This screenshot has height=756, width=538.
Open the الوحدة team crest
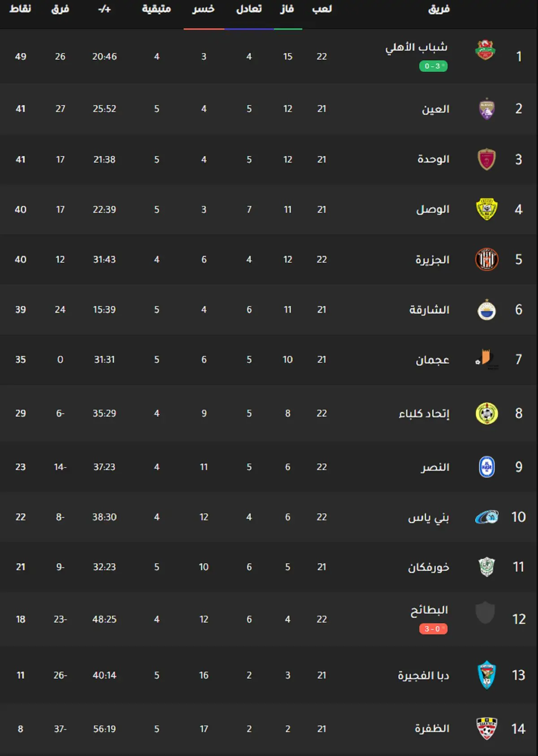pos(486,159)
